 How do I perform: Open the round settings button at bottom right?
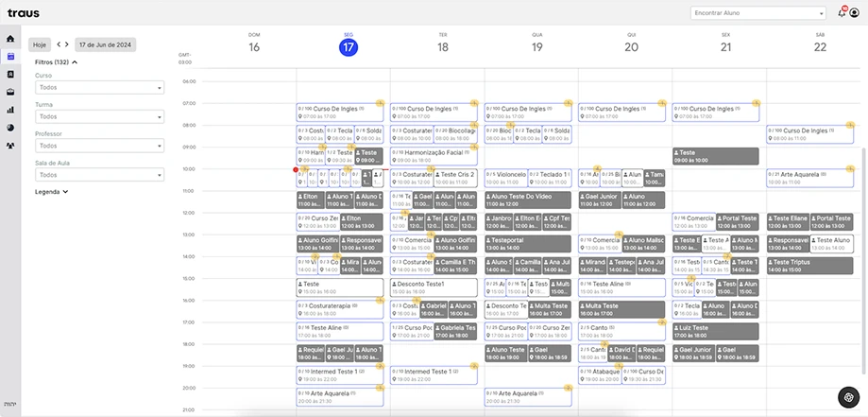tap(848, 397)
